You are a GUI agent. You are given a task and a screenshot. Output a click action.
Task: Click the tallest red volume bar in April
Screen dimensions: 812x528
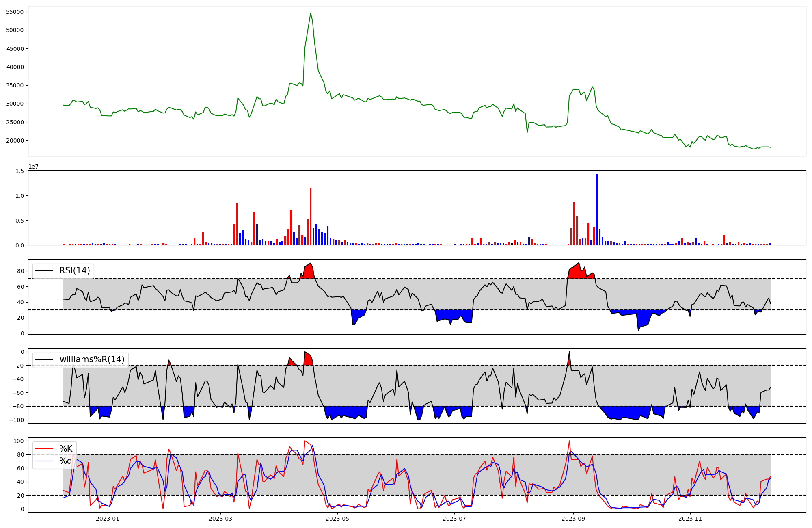pos(311,216)
